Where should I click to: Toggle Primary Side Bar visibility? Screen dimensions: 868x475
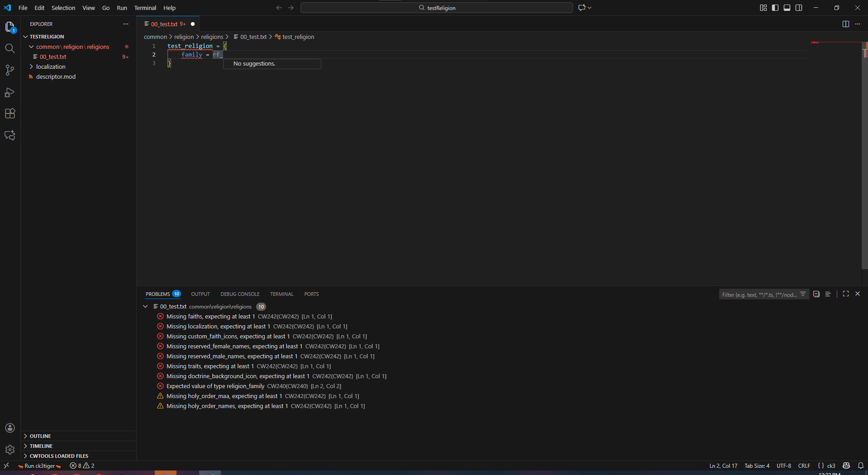click(775, 8)
